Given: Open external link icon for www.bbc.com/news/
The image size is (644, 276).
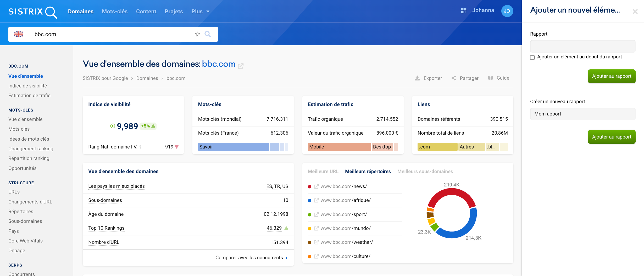Looking at the screenshot, I should tap(316, 186).
